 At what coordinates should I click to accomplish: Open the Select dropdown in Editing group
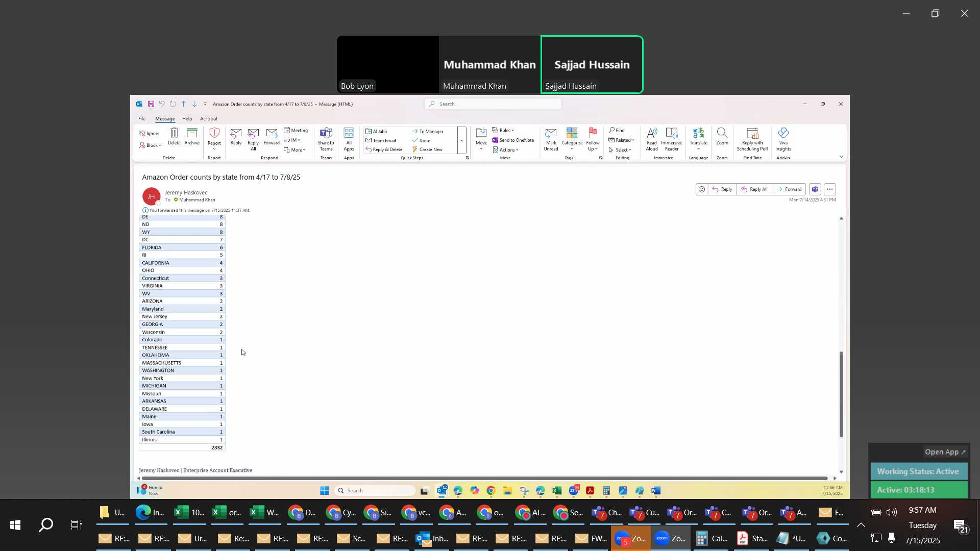tap(620, 150)
